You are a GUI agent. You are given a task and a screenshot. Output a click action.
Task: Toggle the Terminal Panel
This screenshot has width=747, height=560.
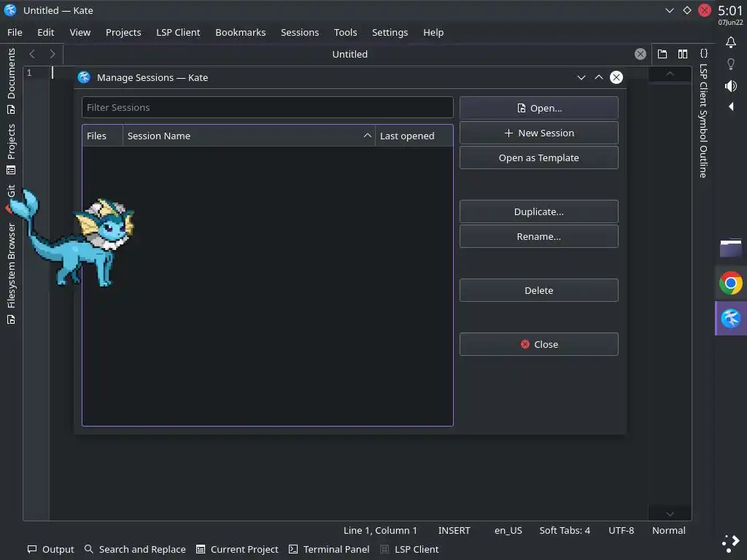[x=329, y=549]
